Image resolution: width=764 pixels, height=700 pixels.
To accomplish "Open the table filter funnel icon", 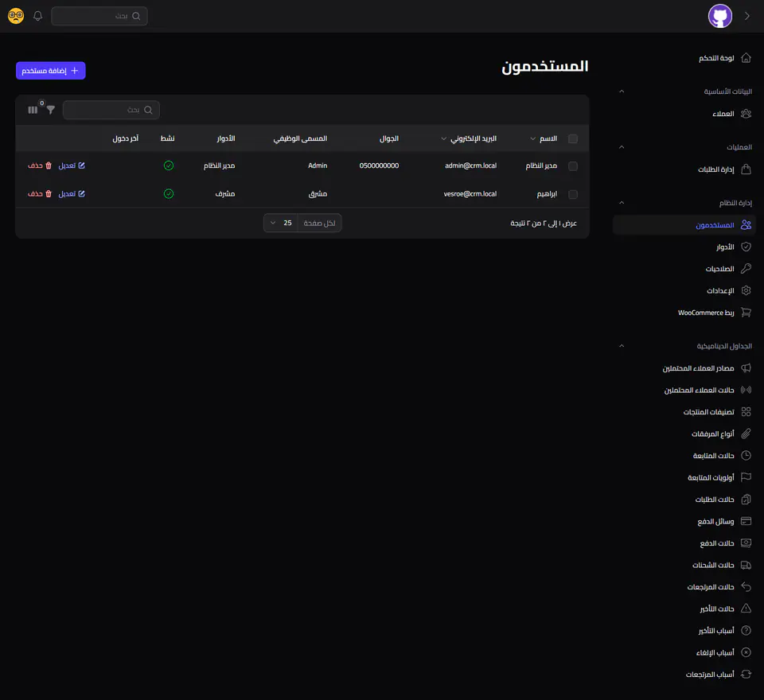I will click(x=51, y=110).
